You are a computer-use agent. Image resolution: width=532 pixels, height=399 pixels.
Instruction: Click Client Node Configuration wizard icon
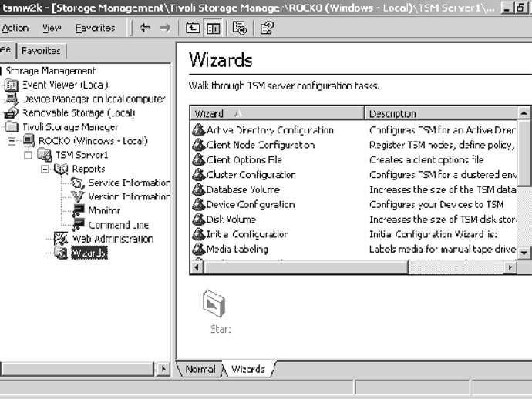[x=199, y=145]
